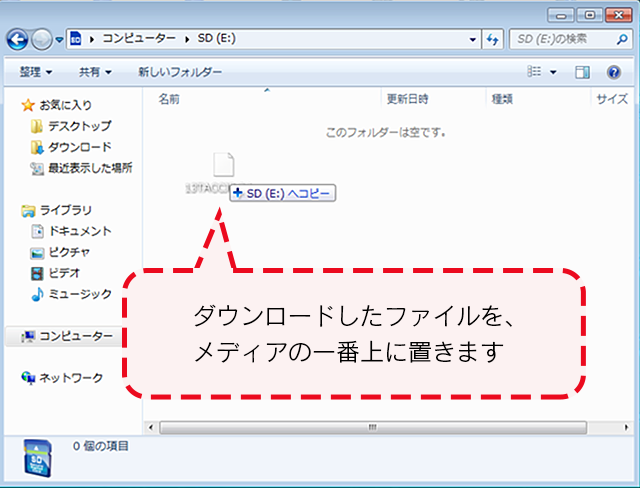Select コンピューター in navigation pane
This screenshot has width=640, height=488.
pos(75,336)
